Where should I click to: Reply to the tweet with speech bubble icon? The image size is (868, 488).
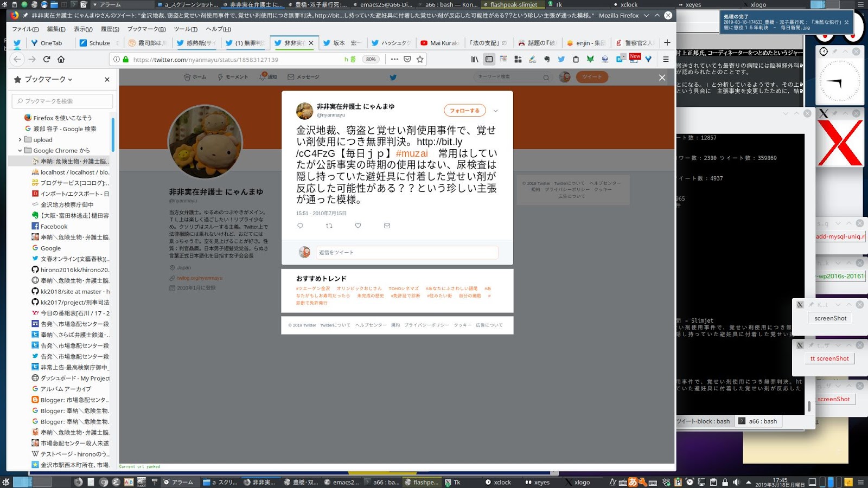click(x=300, y=226)
